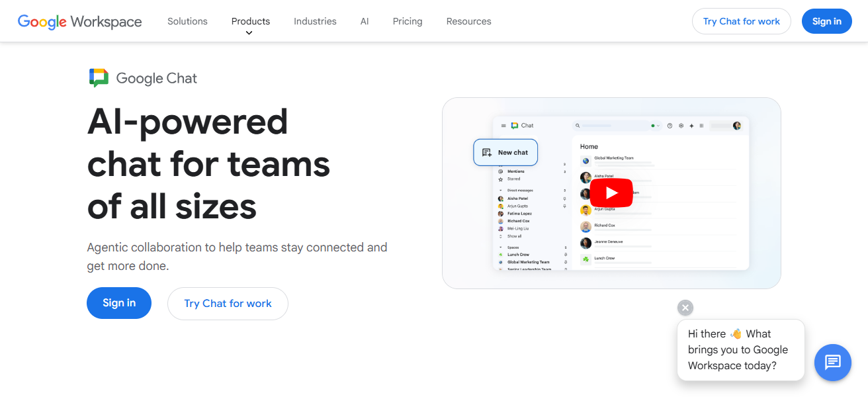Open the availability status dropdown in the mockup

[x=655, y=125]
